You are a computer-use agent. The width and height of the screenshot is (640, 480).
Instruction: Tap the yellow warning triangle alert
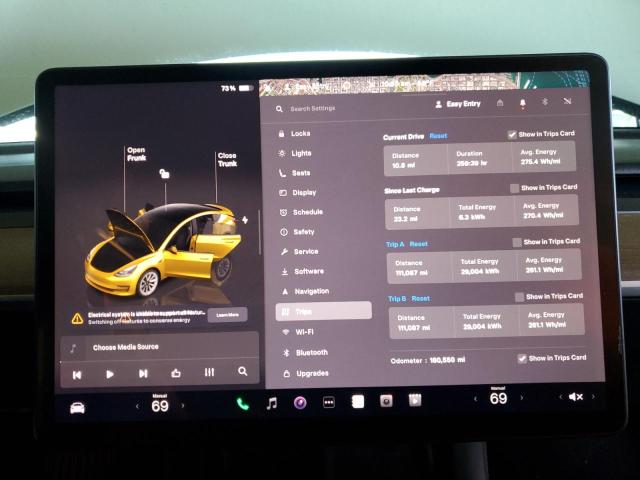[77, 318]
